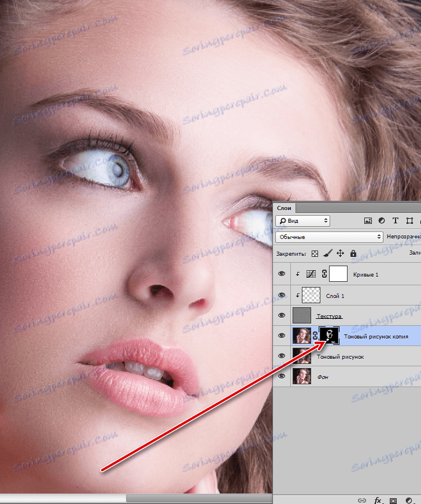The height and width of the screenshot is (504, 421).
Task: Lock layer position move icon
Action: coord(340,253)
